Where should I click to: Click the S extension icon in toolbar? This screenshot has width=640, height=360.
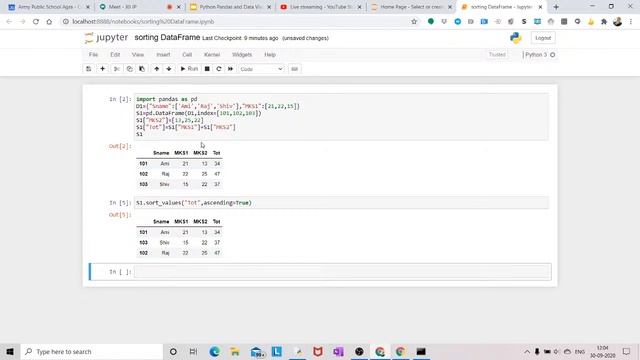pyautogui.click(x=524, y=22)
